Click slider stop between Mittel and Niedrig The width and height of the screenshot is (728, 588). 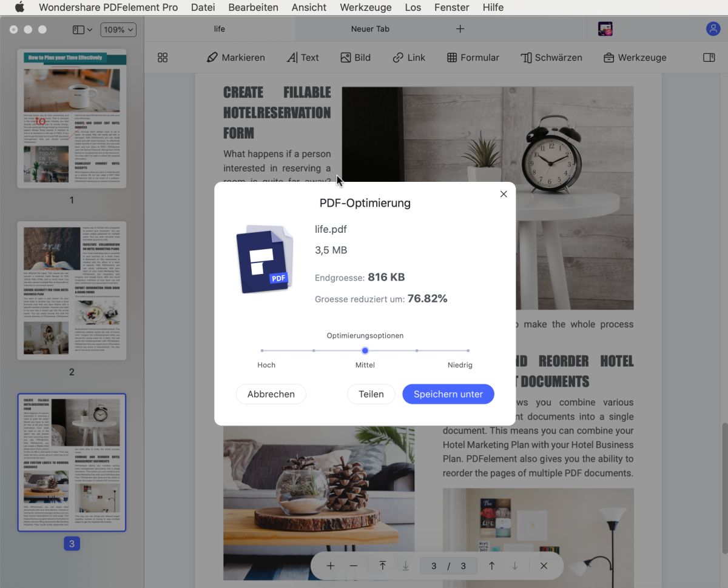point(417,350)
